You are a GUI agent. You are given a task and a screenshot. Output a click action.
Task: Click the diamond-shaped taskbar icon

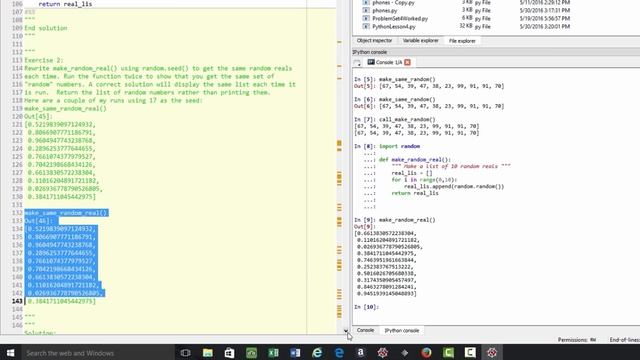pyautogui.click(x=404, y=353)
